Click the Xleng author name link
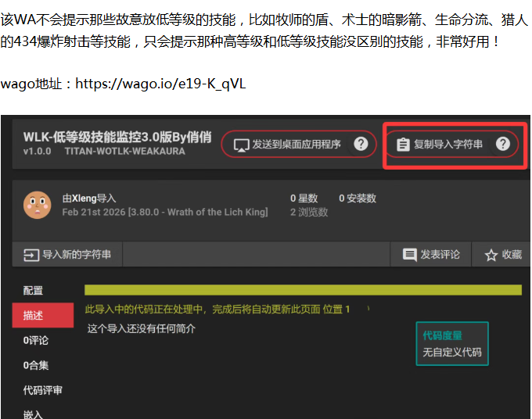Viewport: 532px width, 419px height. point(84,199)
